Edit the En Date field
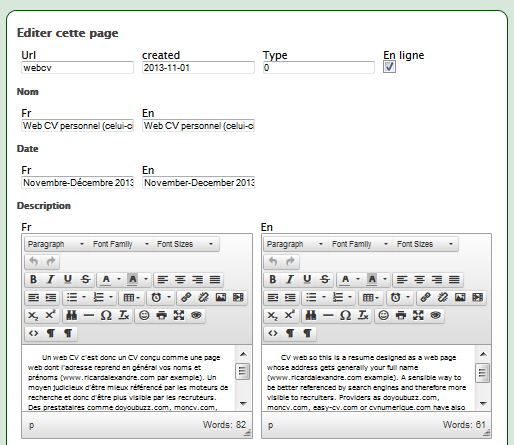Viewport: 514px width, 445px height. (198, 183)
